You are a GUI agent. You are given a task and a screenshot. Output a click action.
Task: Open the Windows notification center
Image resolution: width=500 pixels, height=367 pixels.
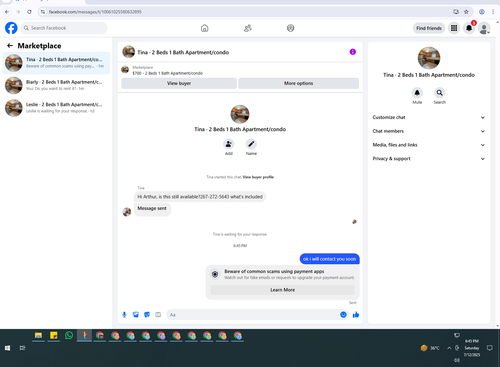(490, 348)
